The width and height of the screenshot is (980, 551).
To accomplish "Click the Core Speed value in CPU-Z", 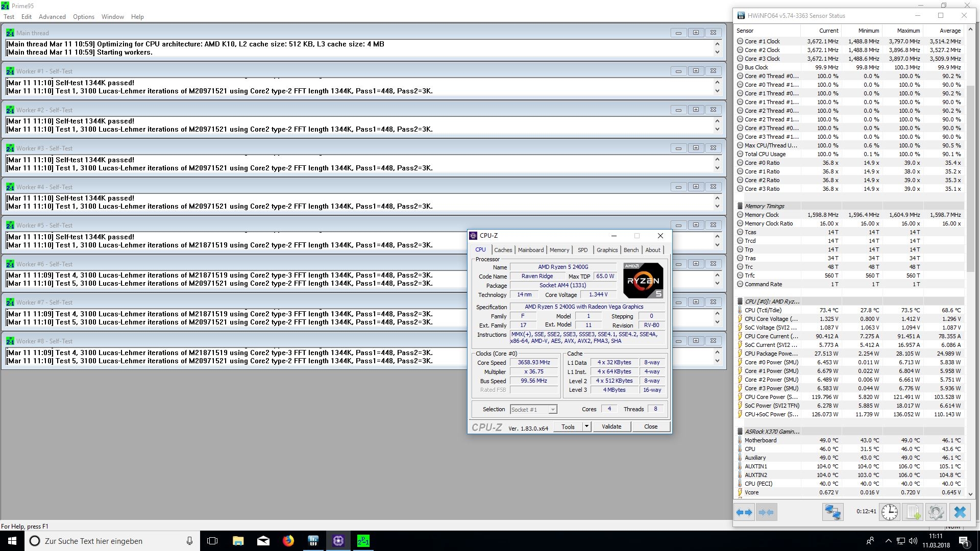I will (534, 363).
